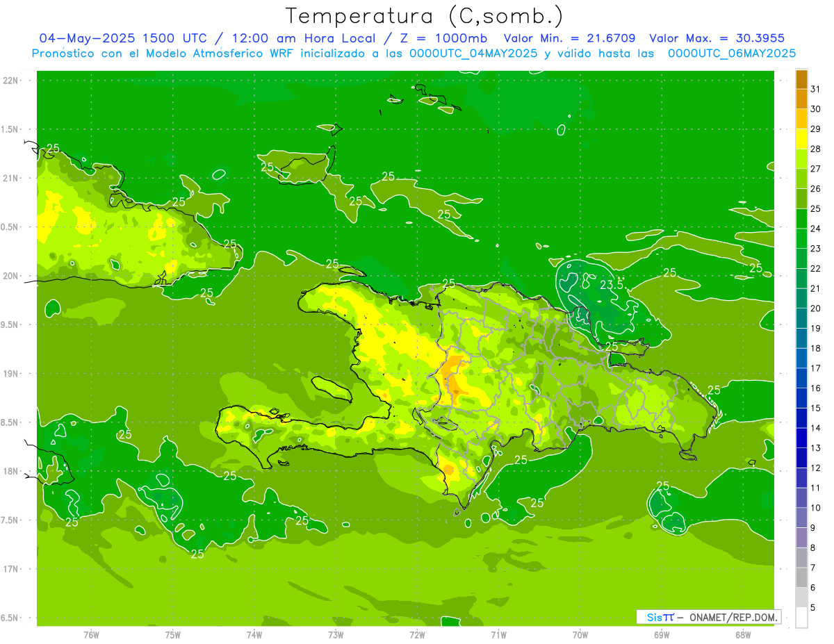The height and width of the screenshot is (644, 834).
Task: Click the "72W" longitude label
Action: click(417, 635)
